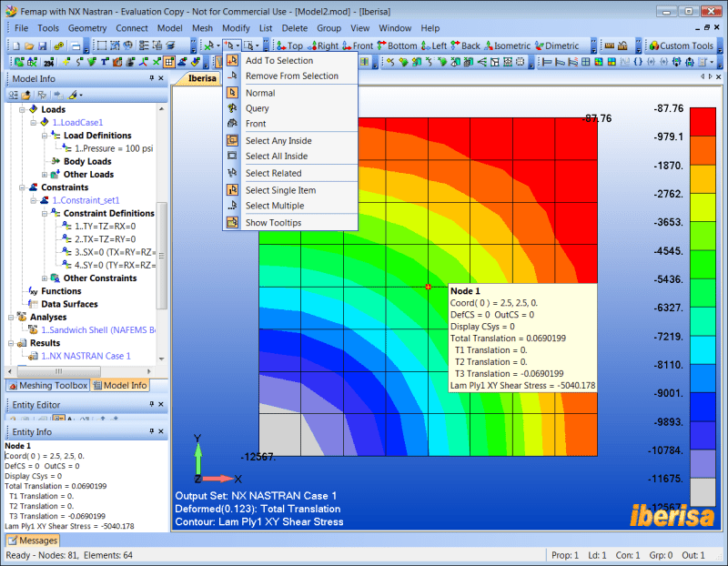Open Custom Tools toolbar menu

coord(681,45)
